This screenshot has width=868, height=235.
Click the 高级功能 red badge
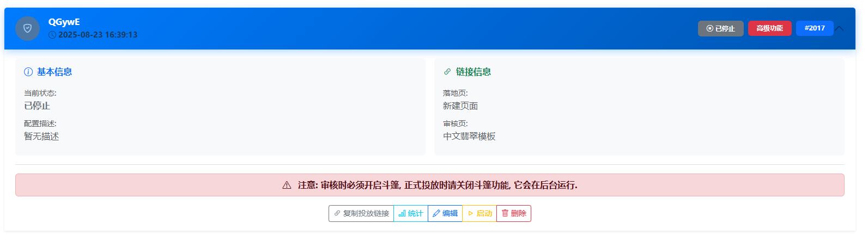[769, 28]
